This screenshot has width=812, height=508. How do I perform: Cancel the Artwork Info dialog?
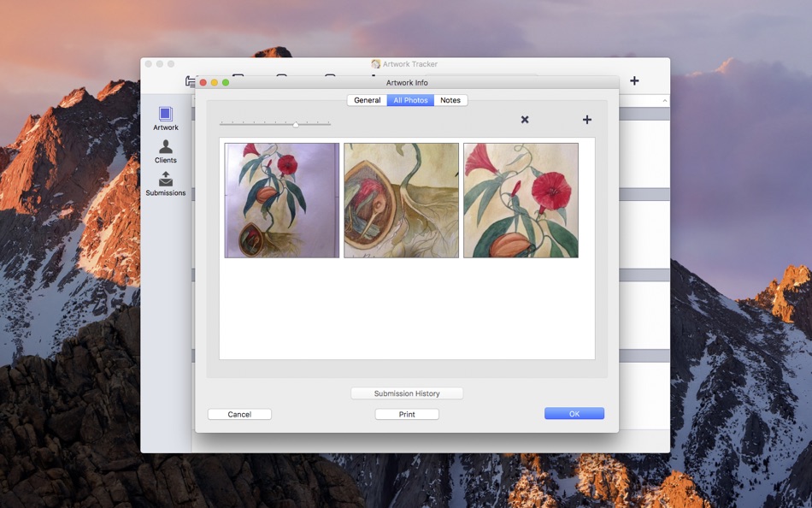click(x=239, y=413)
